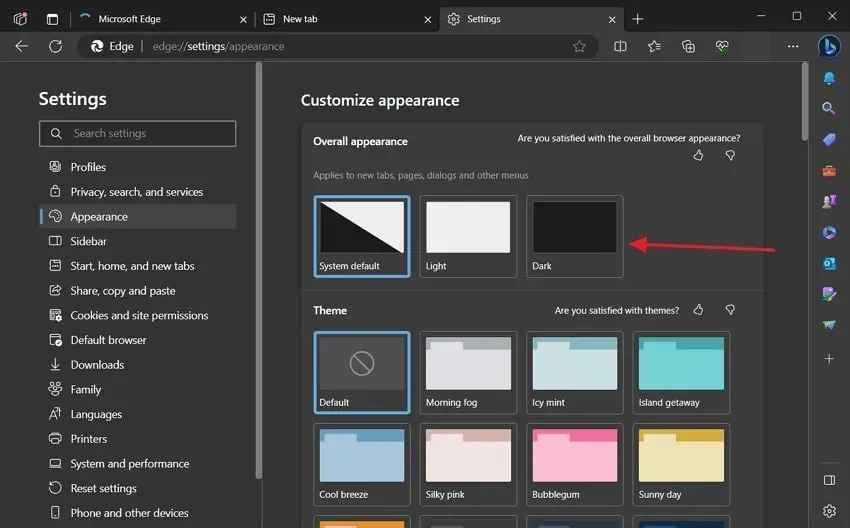
Task: Open the Favorites list icon
Action: [654, 46]
